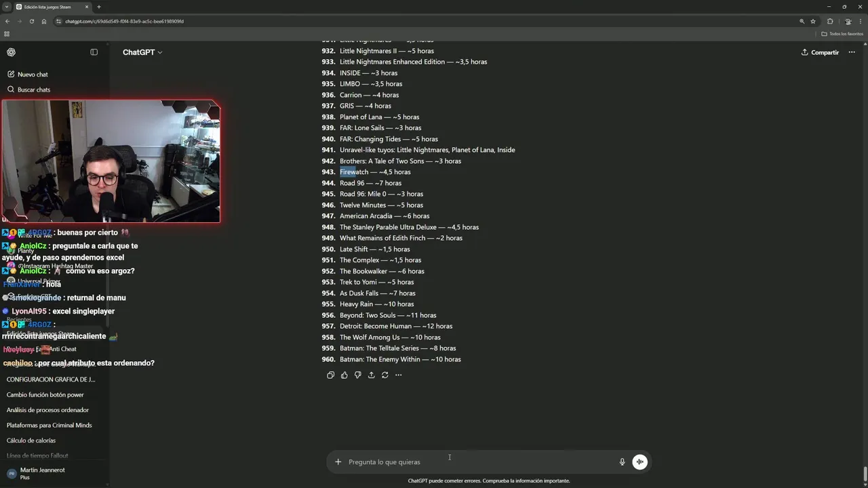Give the response a thumbs down

pyautogui.click(x=357, y=375)
